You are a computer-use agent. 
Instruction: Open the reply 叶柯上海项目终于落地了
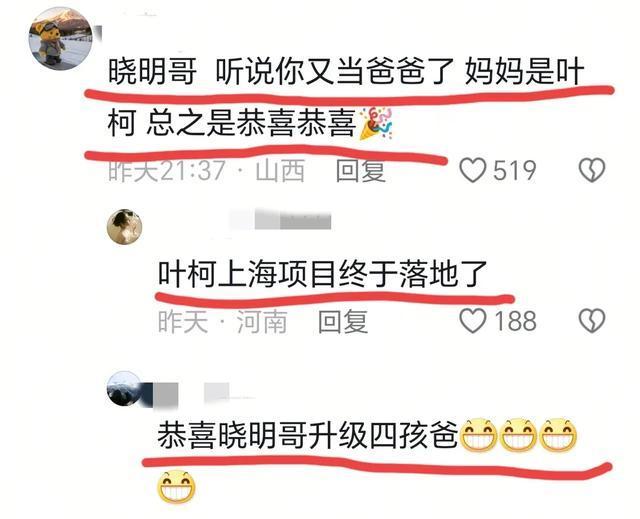tap(322, 274)
